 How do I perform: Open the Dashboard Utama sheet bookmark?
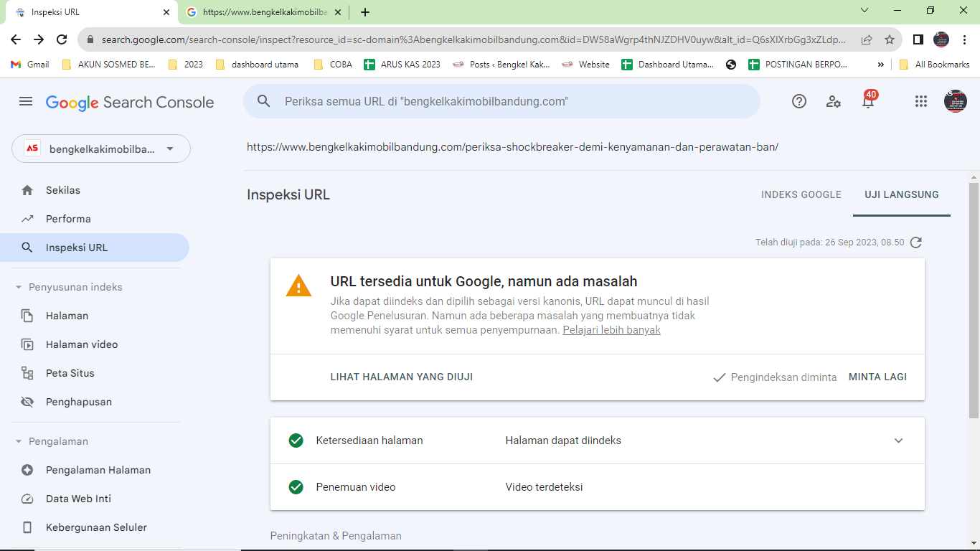point(668,65)
